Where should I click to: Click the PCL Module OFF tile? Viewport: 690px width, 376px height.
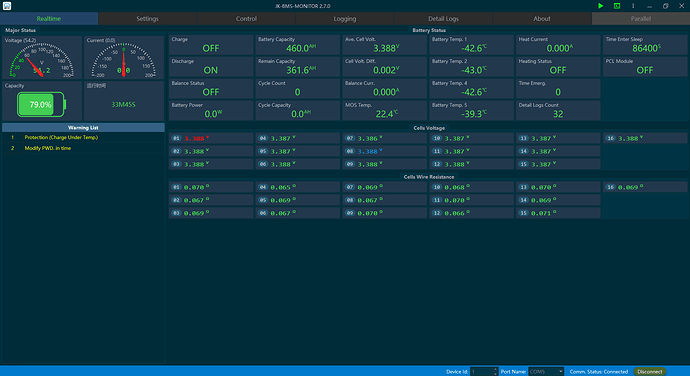point(645,67)
